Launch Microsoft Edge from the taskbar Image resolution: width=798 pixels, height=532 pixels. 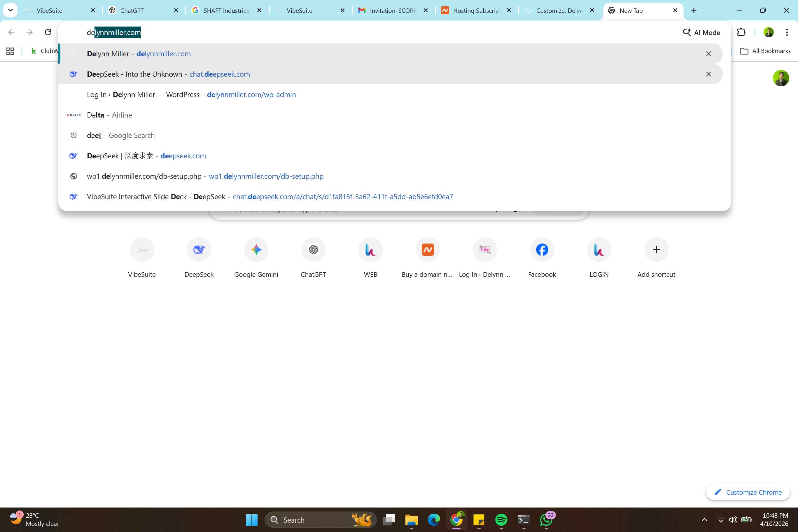pyautogui.click(x=434, y=520)
